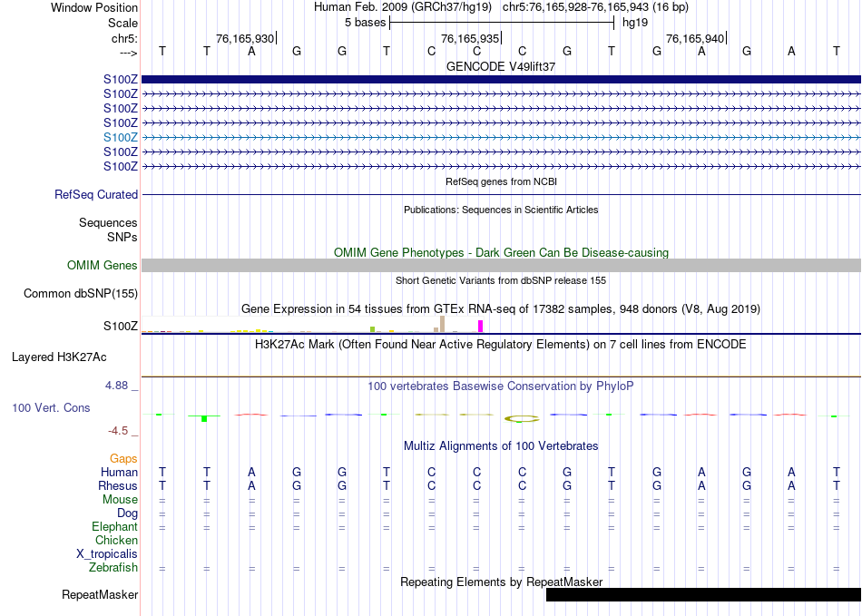Click the 76,165,935 coordinate marker

(471, 38)
